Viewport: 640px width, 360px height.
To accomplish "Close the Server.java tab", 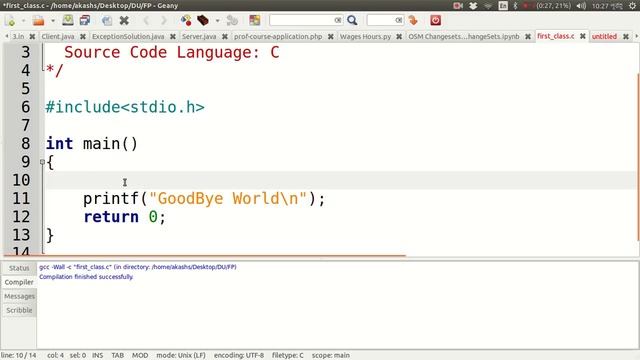I will click(225, 37).
